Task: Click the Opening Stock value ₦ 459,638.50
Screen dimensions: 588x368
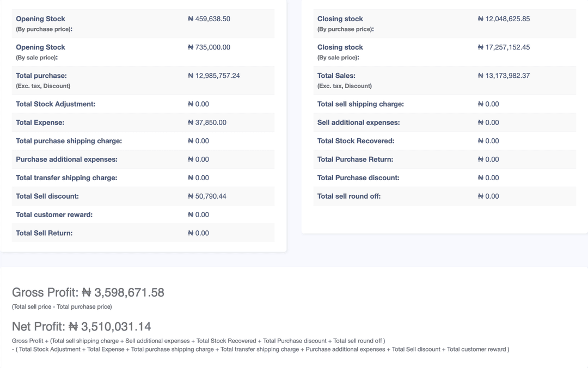Action: pos(209,19)
